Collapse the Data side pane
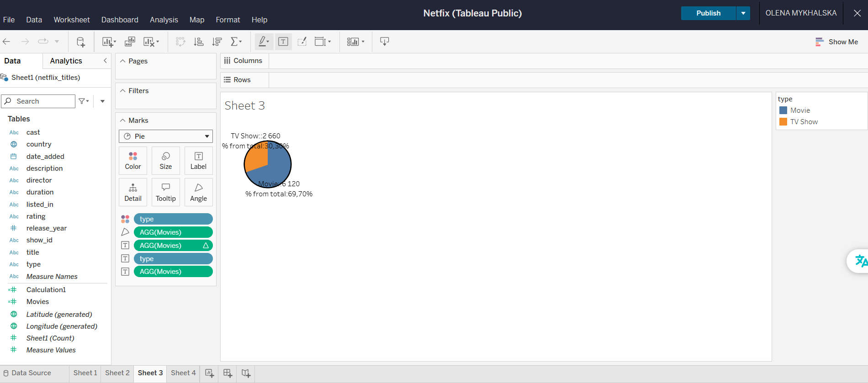The image size is (868, 383). tap(105, 61)
